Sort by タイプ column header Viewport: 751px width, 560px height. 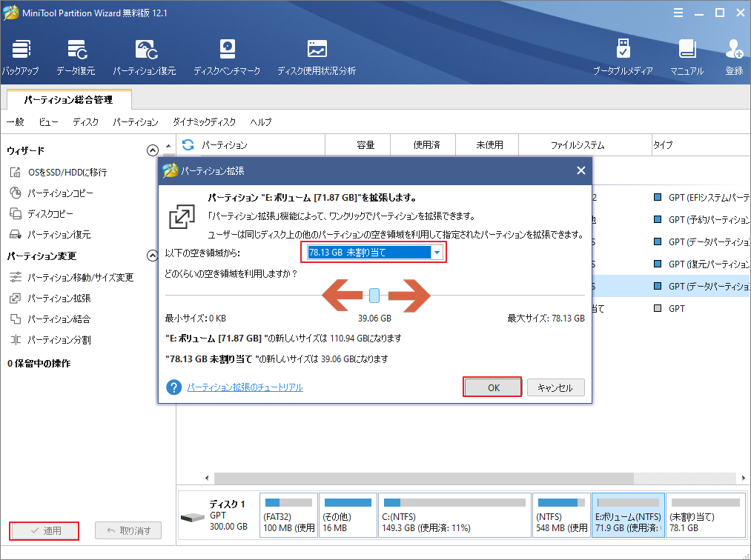[x=701, y=145]
